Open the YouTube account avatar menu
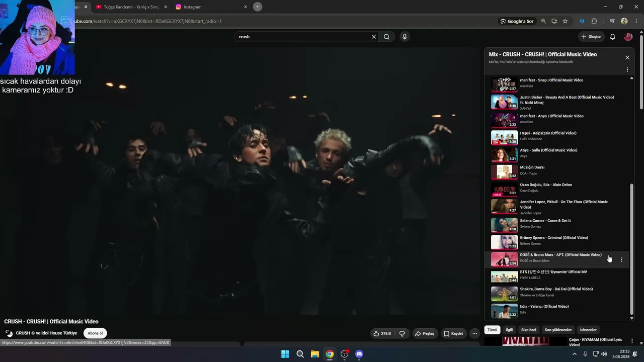Image resolution: width=644 pixels, height=362 pixels. point(628,37)
